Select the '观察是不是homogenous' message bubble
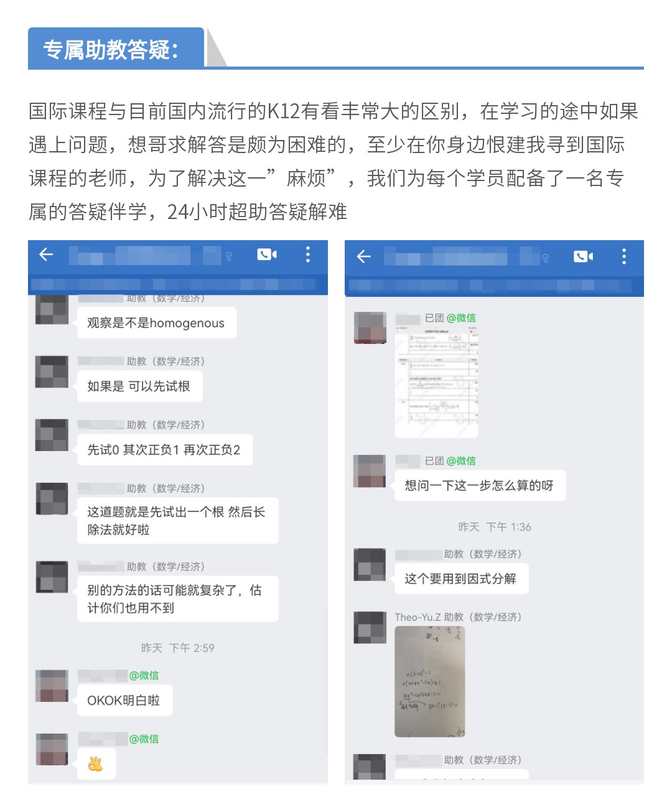The height and width of the screenshot is (802, 672). (157, 323)
